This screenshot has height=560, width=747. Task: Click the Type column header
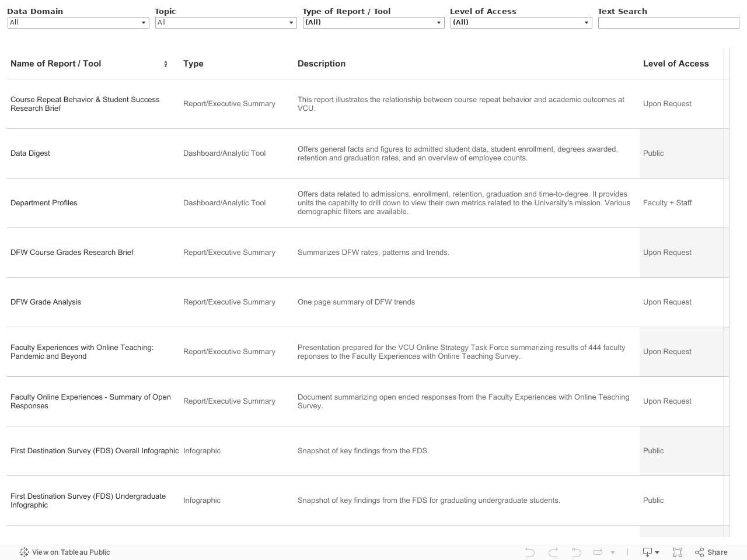193,64
